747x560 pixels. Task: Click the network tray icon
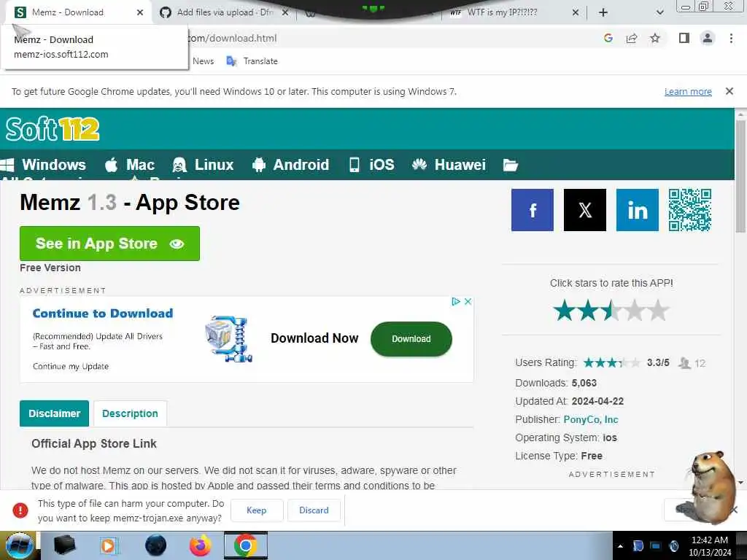[x=656, y=545]
